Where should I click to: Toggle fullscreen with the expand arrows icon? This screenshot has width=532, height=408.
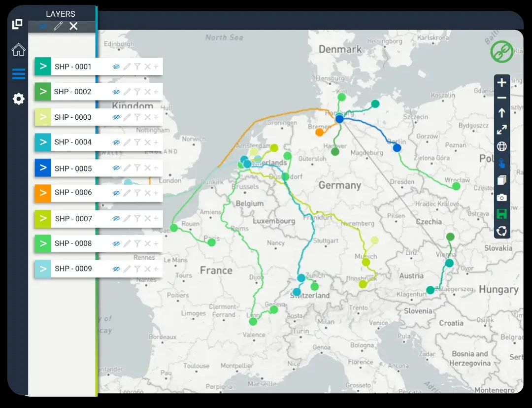pyautogui.click(x=501, y=130)
